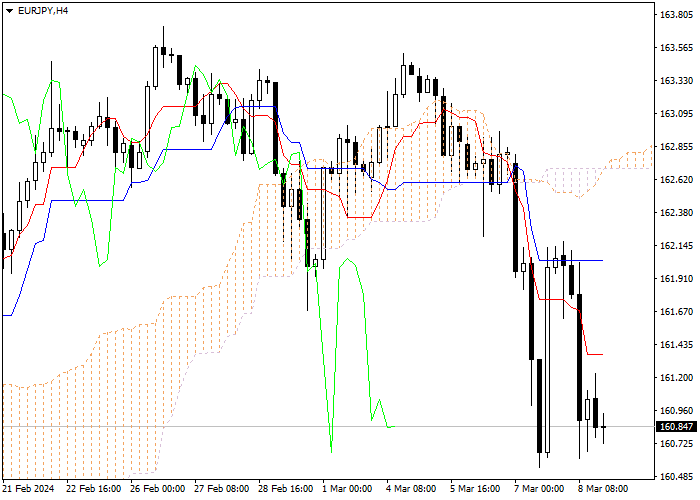Click the 1 Mar 00:00 time label
This screenshot has width=700, height=500.
tap(347, 489)
